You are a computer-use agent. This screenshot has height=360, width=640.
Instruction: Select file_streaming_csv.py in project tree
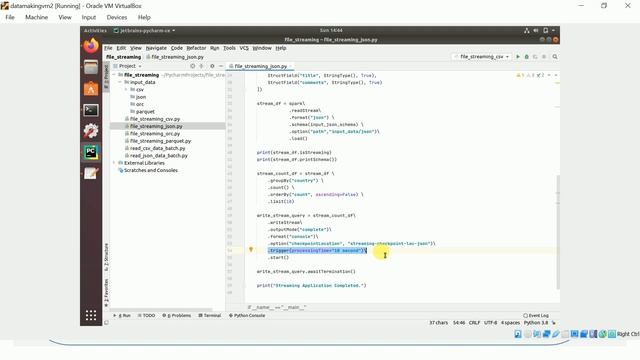pos(155,119)
